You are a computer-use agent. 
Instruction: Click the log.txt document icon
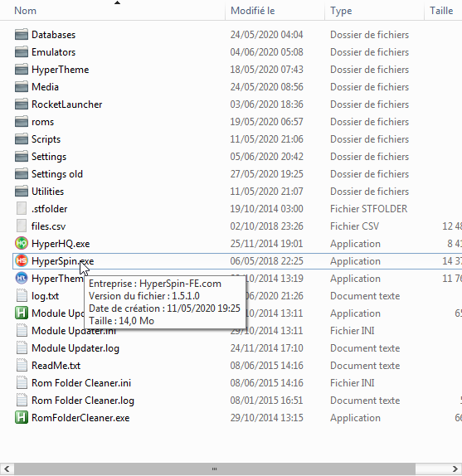click(22, 296)
